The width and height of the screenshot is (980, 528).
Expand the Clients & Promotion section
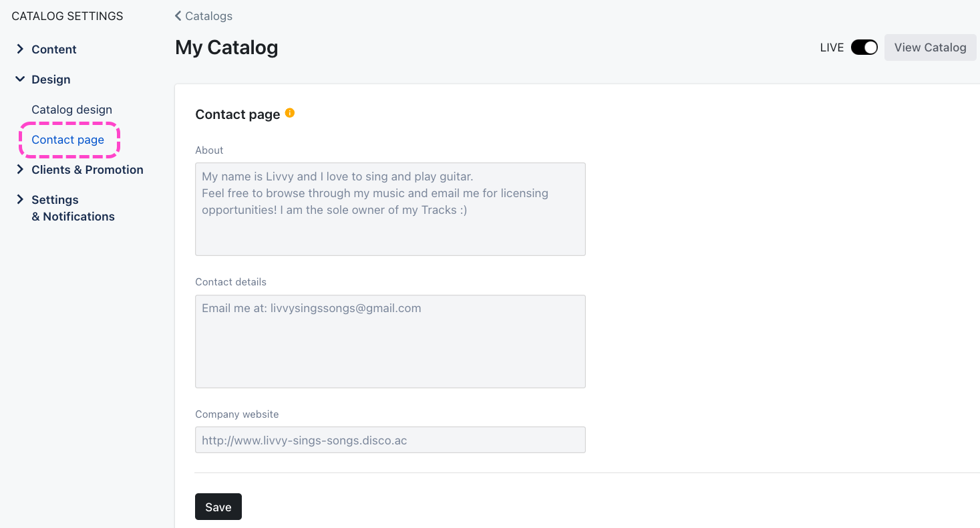pyautogui.click(x=20, y=169)
